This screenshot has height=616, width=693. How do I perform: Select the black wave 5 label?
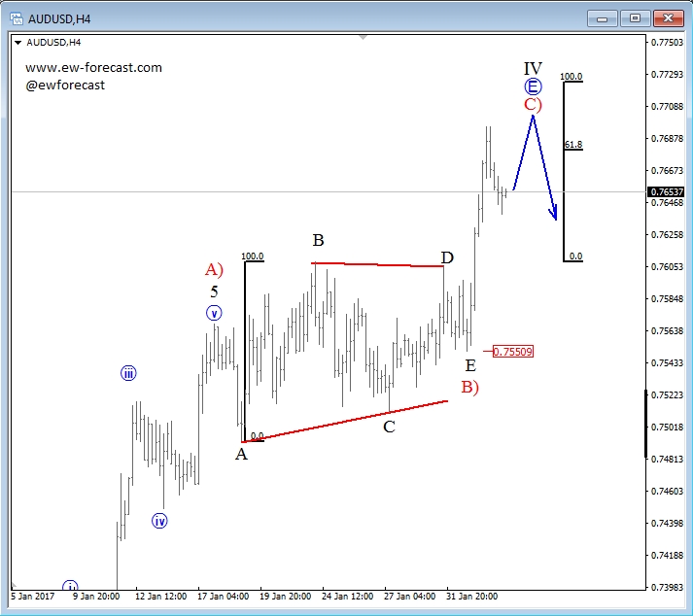point(214,291)
